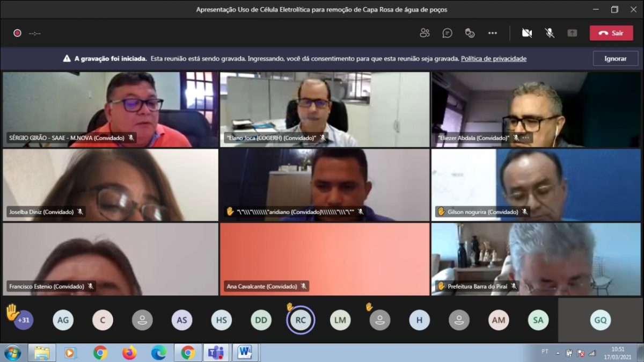Image resolution: width=644 pixels, height=362 pixels.
Task: Select the GQ participant tile
Action: tap(600, 320)
